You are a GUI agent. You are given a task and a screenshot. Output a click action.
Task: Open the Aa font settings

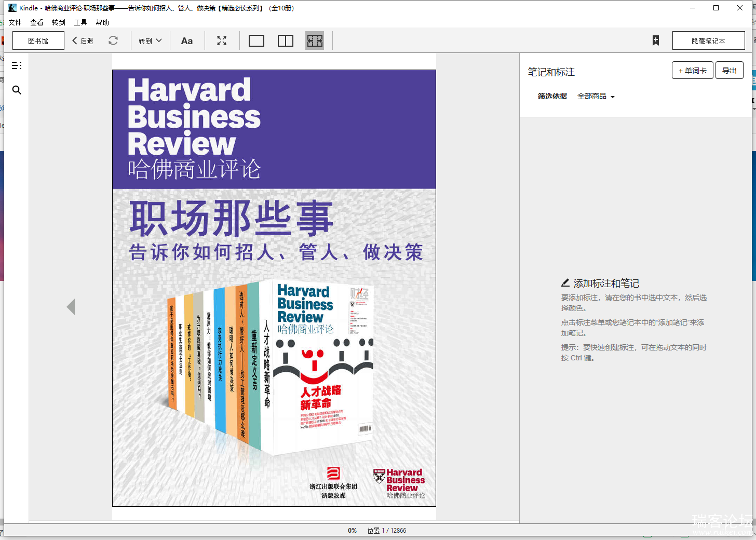187,40
